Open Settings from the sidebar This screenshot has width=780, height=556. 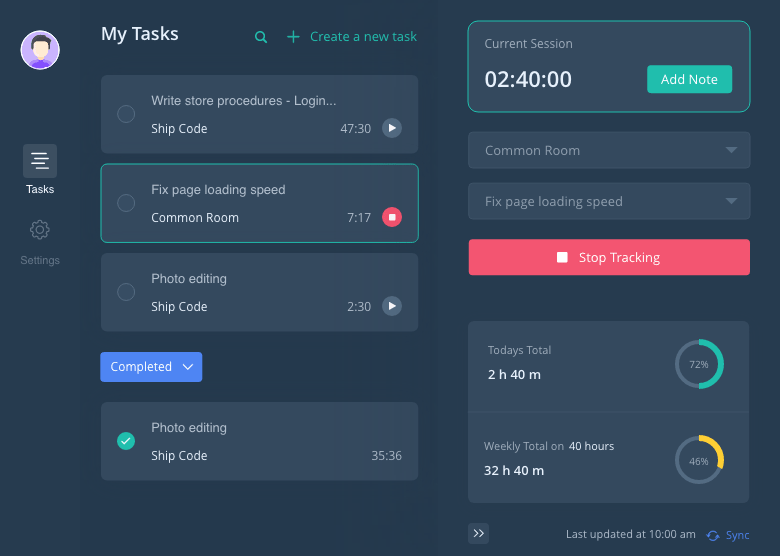pyautogui.click(x=40, y=241)
